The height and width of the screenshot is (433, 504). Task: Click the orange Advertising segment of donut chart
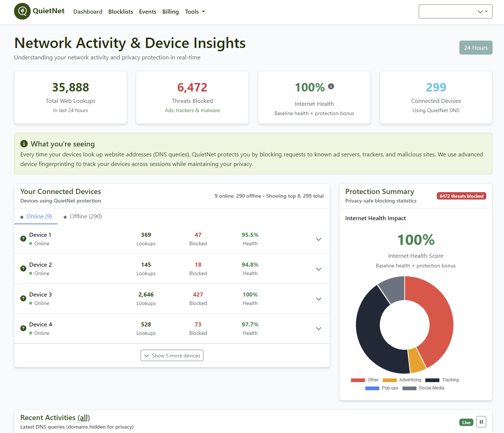[418, 360]
